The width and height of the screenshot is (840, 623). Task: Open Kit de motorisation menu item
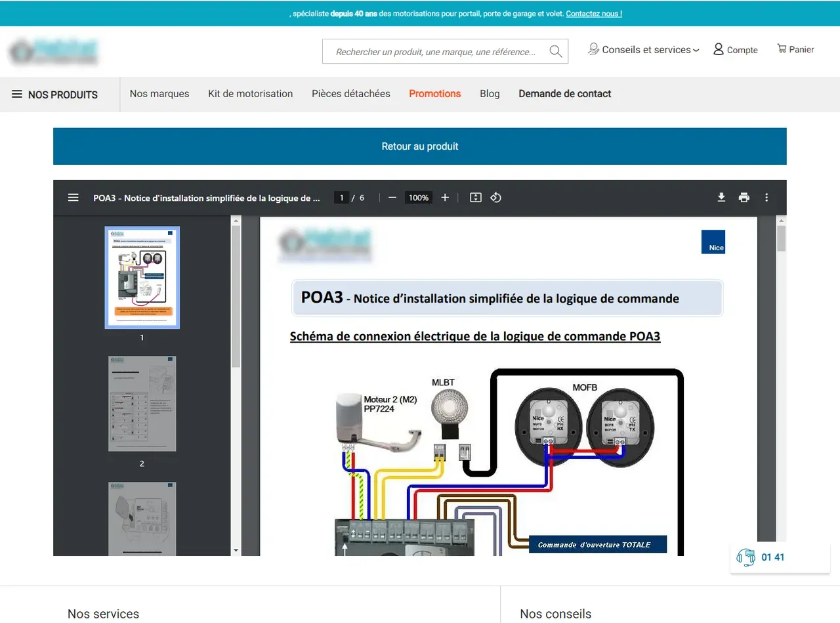[251, 94]
